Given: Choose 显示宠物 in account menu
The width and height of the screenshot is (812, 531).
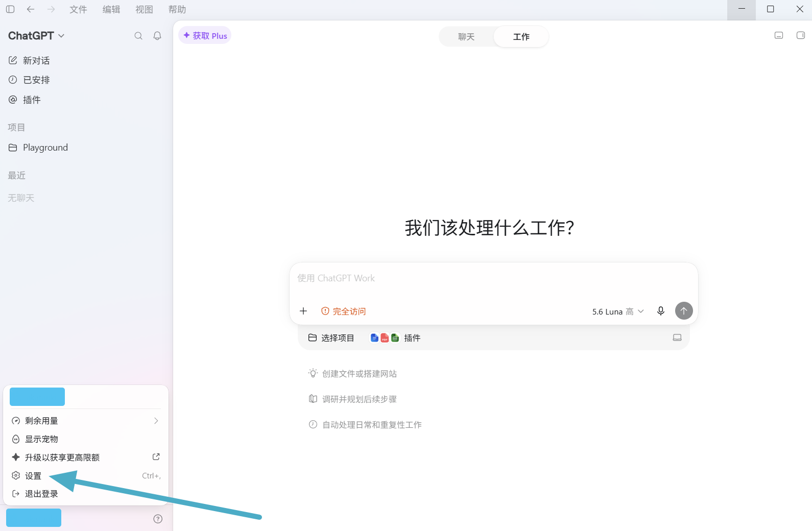Looking at the screenshot, I should pos(86,439).
